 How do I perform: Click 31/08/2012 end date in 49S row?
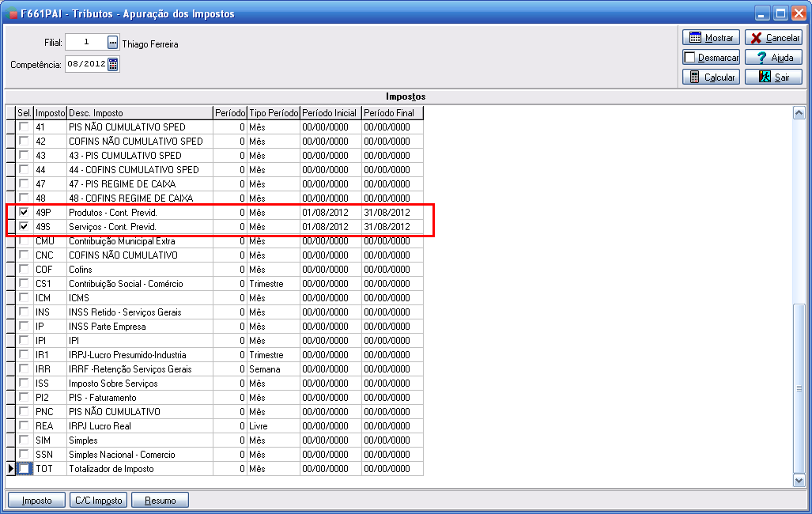pos(392,226)
